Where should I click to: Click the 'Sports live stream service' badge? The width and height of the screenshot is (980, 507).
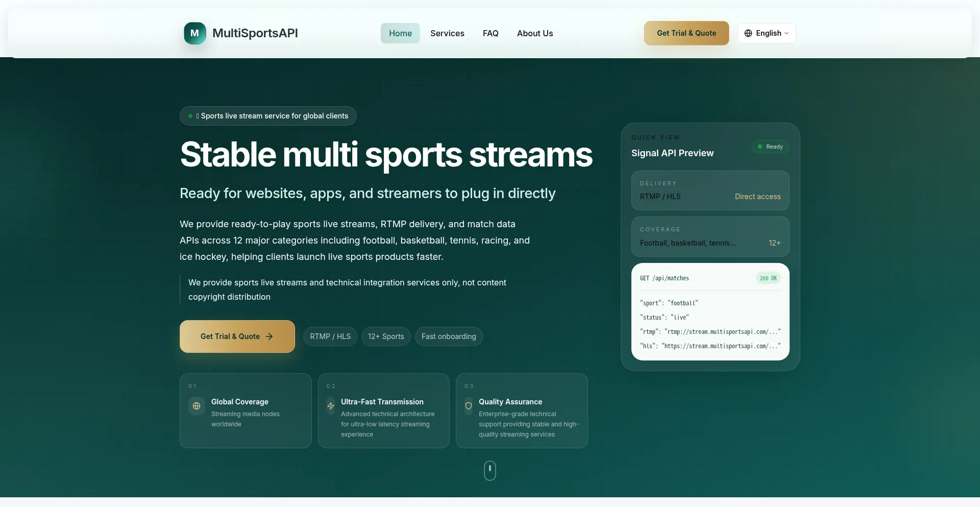pos(268,116)
